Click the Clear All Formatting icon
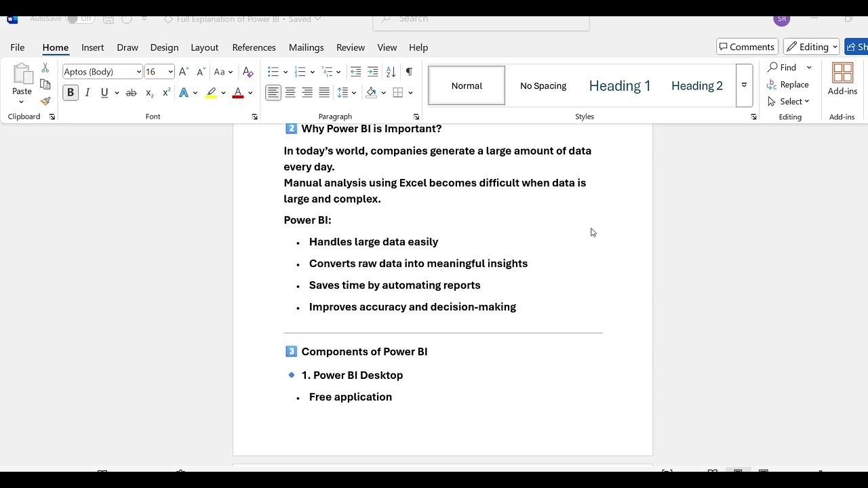The width and height of the screenshot is (868, 488). coord(248,72)
